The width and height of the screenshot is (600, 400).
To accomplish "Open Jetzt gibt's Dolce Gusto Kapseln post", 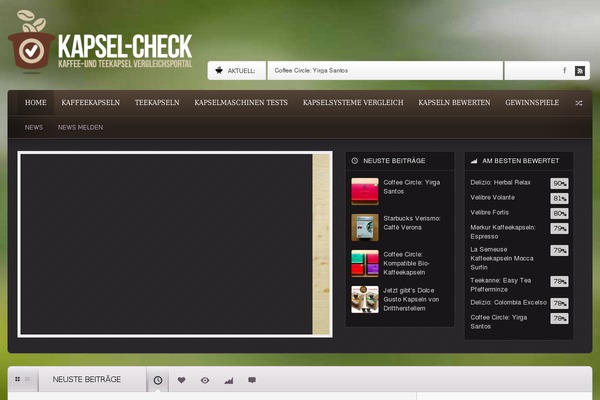I will pos(411,299).
